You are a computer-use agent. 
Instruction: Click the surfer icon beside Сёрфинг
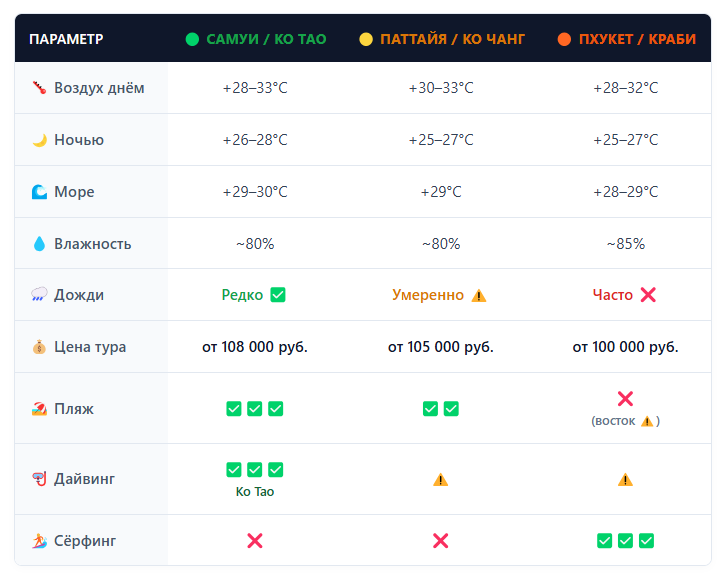[39, 541]
